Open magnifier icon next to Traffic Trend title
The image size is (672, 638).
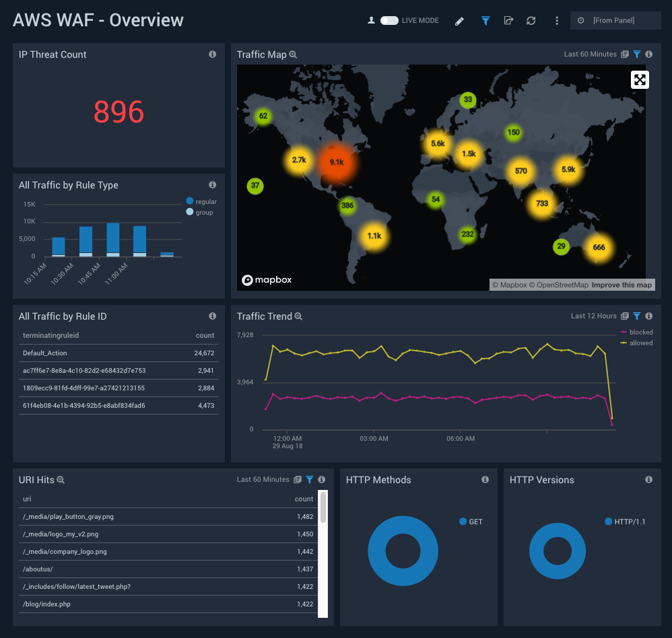(298, 316)
